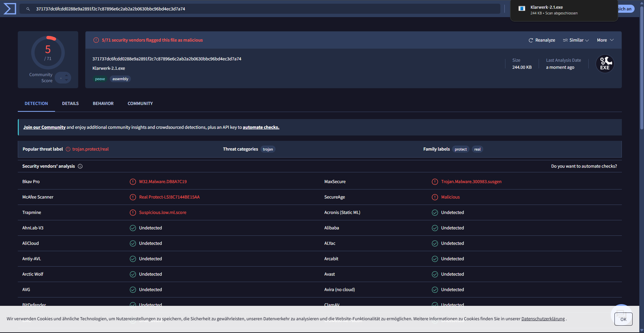Viewport: 644px width, 333px height.
Task: Click the hash search input field
Action: point(260,9)
